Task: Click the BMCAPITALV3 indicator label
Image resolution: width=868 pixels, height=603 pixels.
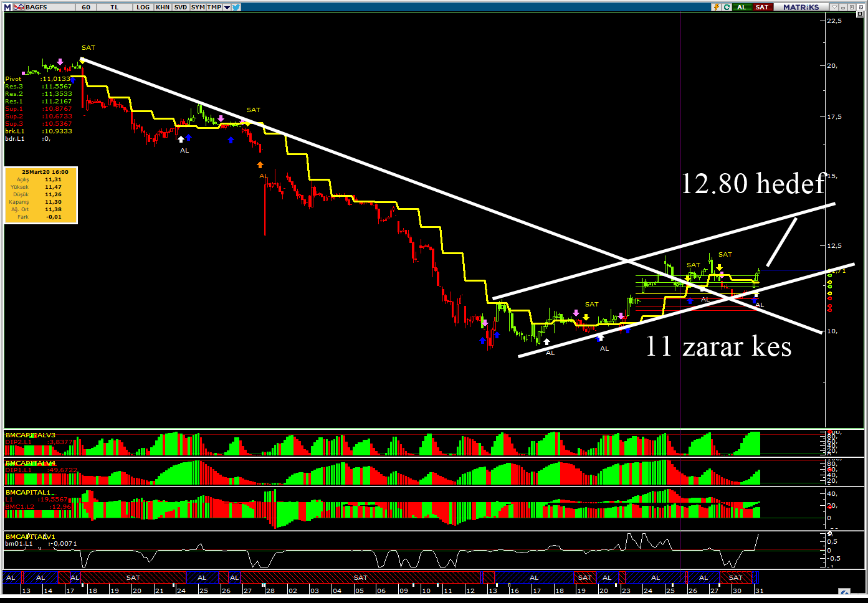Action: (x=31, y=435)
